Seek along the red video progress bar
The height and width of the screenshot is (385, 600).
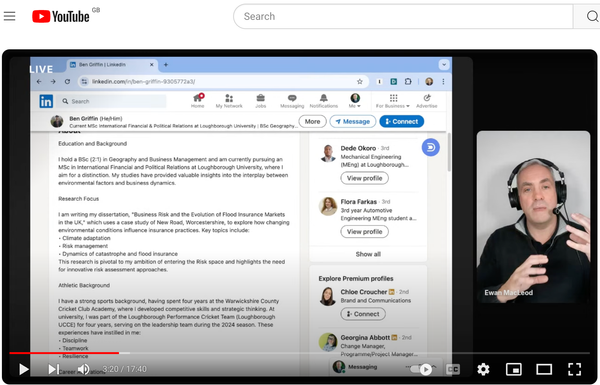pyautogui.click(x=64, y=353)
